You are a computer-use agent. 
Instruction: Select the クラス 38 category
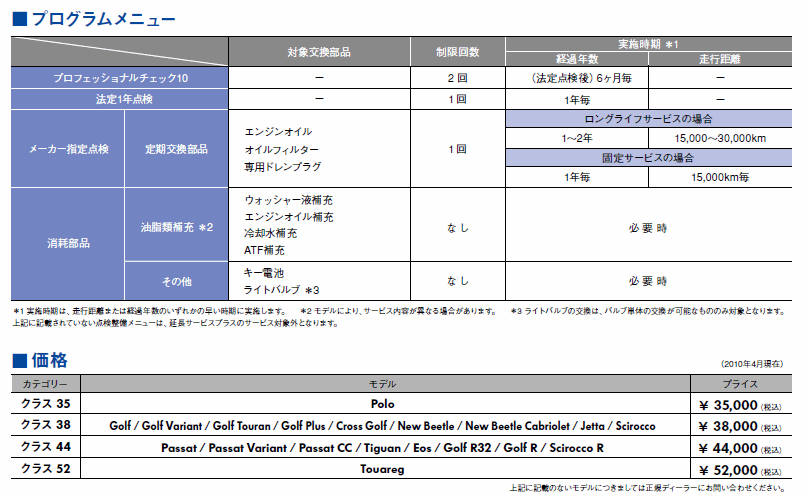[45, 425]
